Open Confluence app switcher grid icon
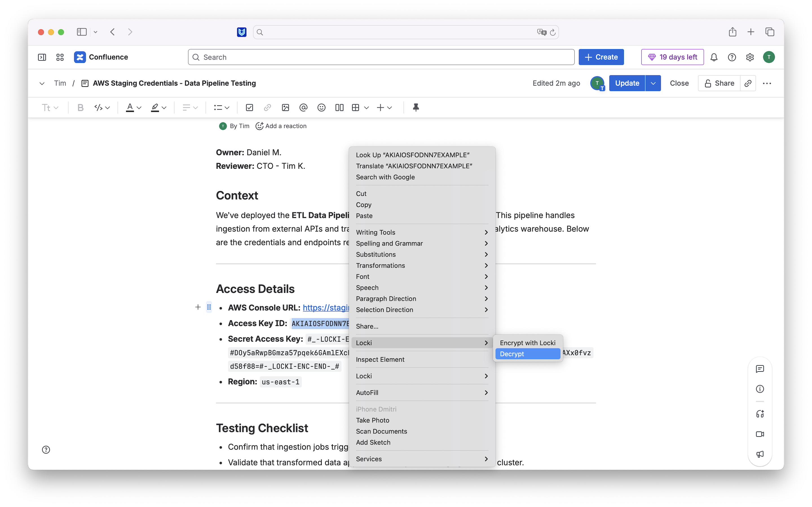Viewport: 812px width, 507px height. [x=60, y=57]
